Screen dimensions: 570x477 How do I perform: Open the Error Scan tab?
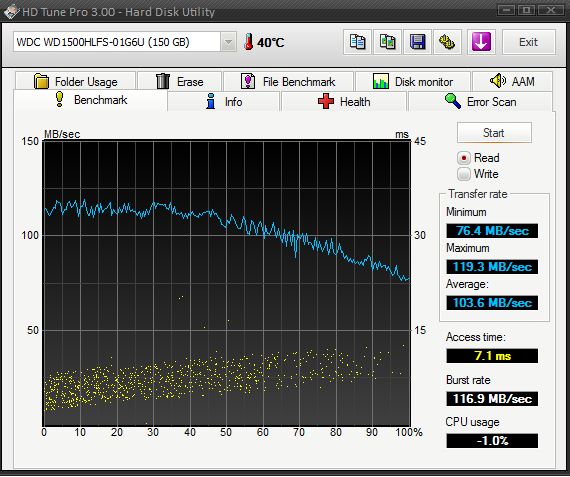pyautogui.click(x=480, y=101)
